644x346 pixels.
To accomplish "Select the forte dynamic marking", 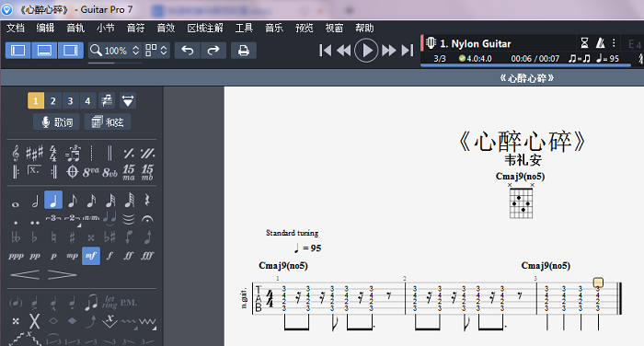I will click(109, 256).
